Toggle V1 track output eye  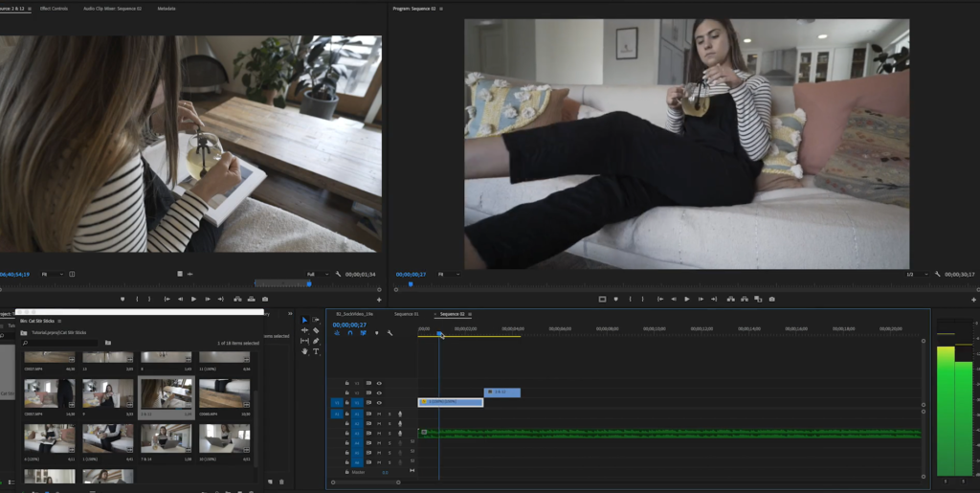(x=379, y=403)
